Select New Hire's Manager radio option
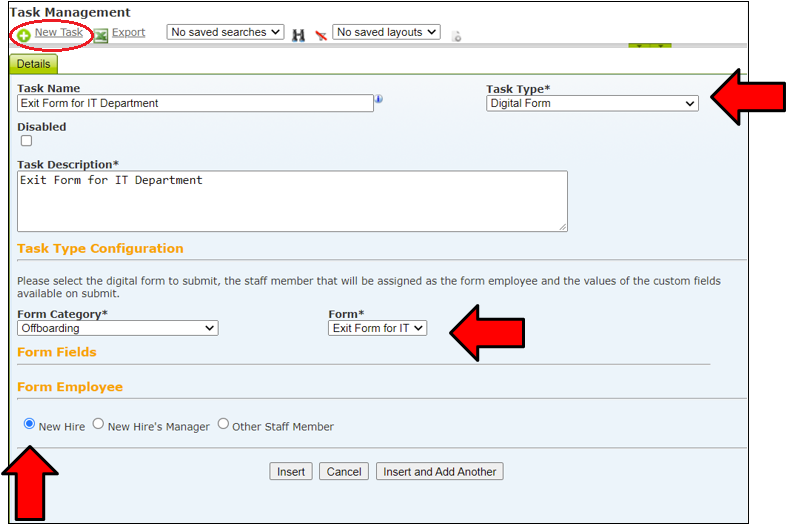Image resolution: width=788 pixels, height=524 pixels. [x=98, y=424]
